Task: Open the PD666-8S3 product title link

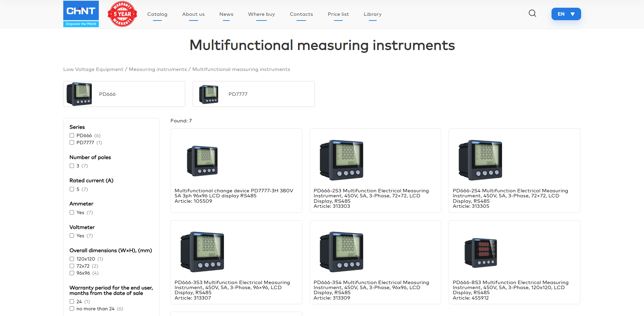Action: coord(510,288)
